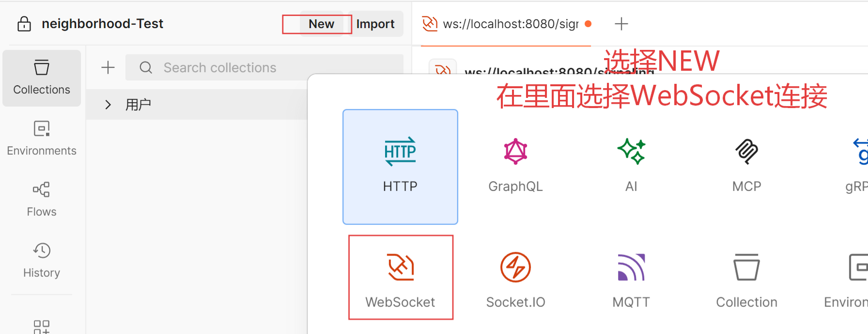Click the neighborhood-Test workspace name

(102, 24)
